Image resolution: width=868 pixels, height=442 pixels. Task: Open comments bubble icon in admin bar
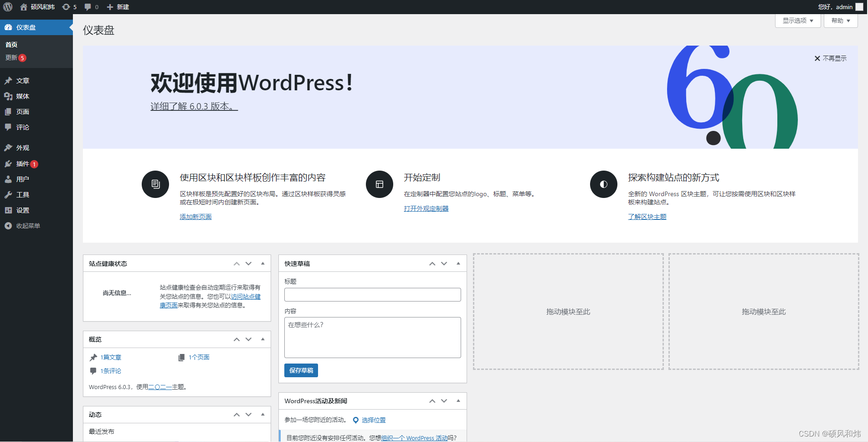coord(88,7)
